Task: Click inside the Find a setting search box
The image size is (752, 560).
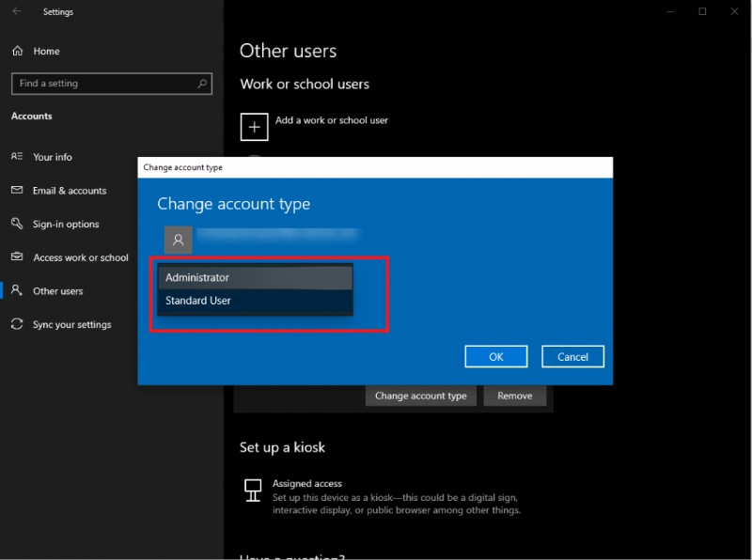Action: [103, 84]
